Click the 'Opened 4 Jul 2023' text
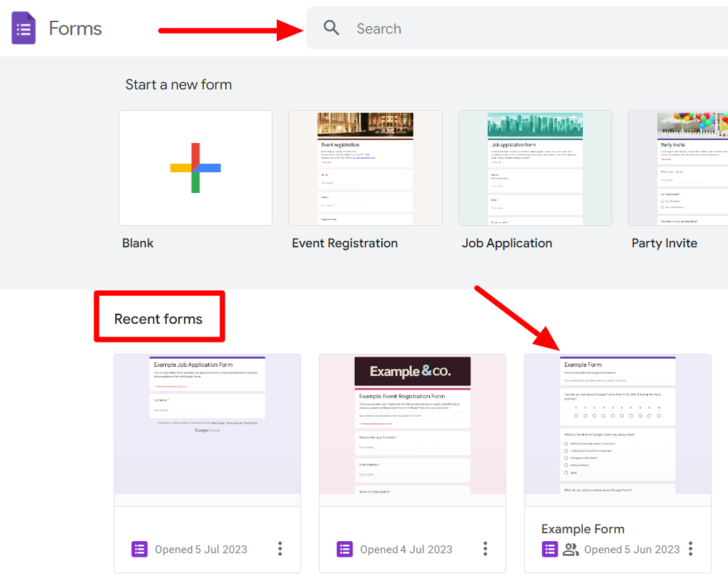The image size is (728, 579). (406, 549)
